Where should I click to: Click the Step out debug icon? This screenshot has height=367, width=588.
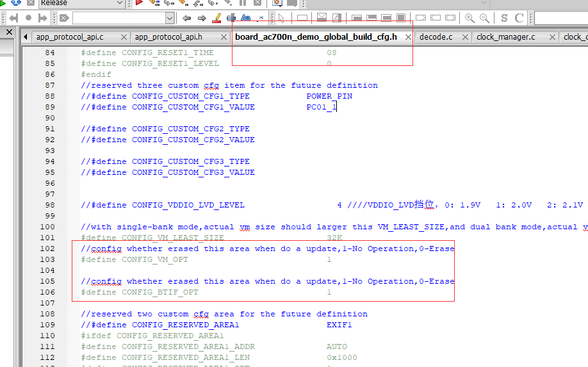(x=198, y=3)
